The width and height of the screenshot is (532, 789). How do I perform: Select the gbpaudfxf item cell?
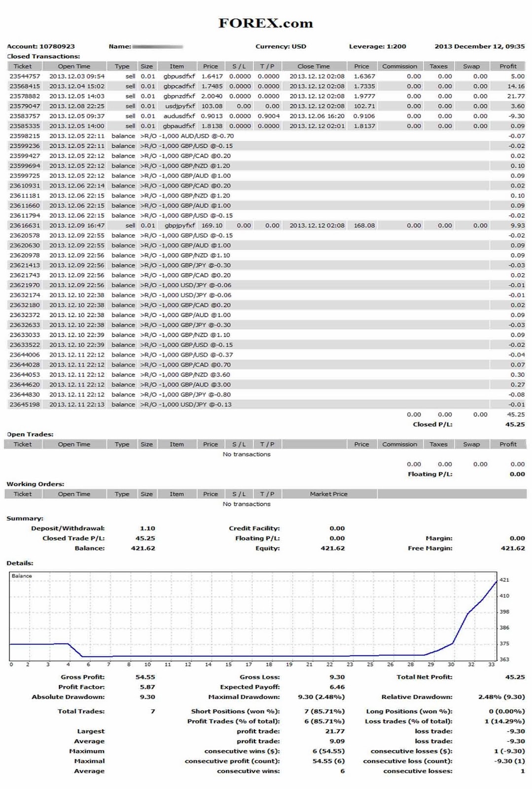179,126
